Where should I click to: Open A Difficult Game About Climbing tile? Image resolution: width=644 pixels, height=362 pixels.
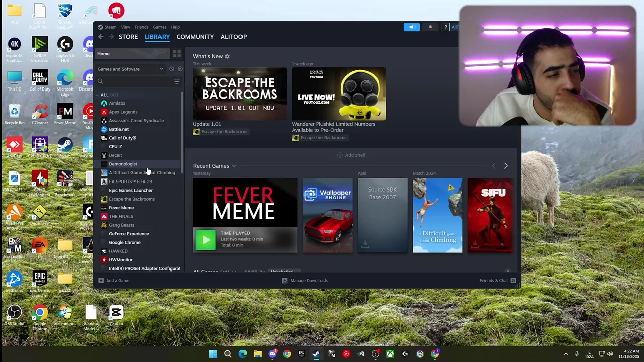(438, 215)
